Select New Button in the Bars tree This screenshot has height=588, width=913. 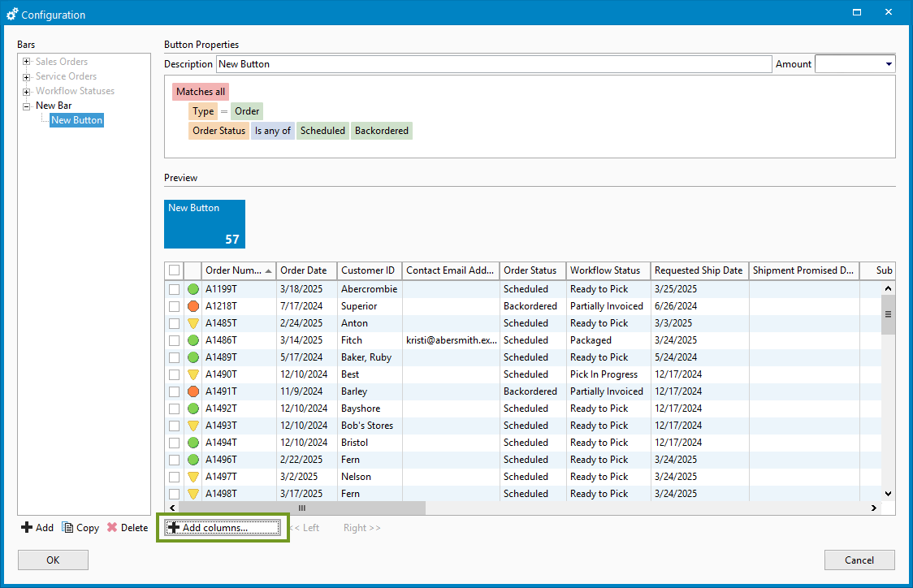76,120
